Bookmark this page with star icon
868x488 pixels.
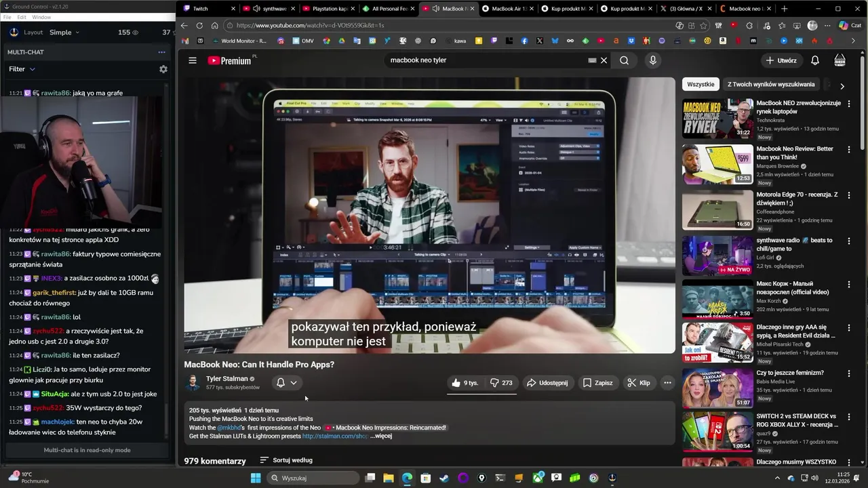[703, 26]
